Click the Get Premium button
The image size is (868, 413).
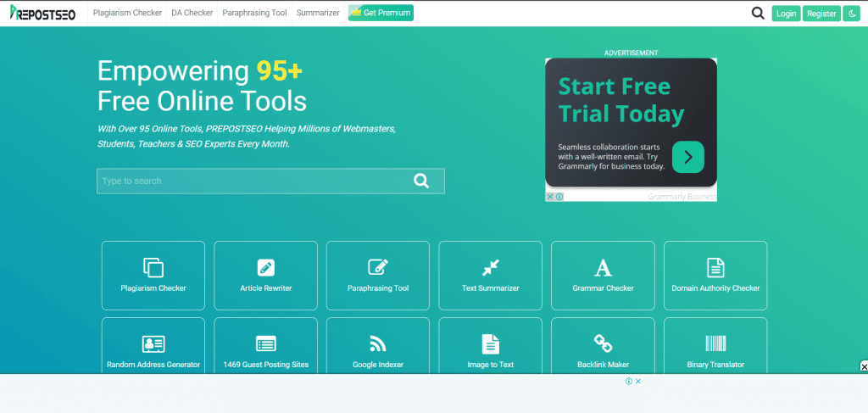pyautogui.click(x=381, y=13)
